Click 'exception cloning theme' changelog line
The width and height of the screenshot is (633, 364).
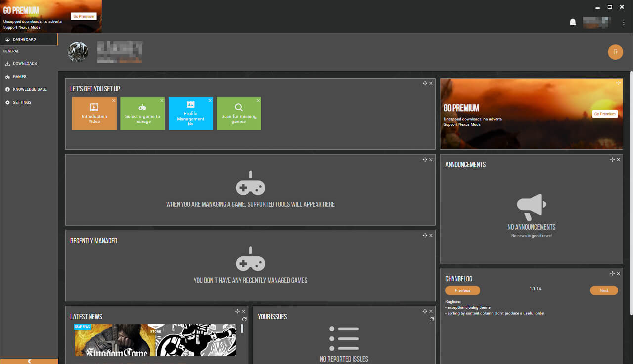coord(468,307)
